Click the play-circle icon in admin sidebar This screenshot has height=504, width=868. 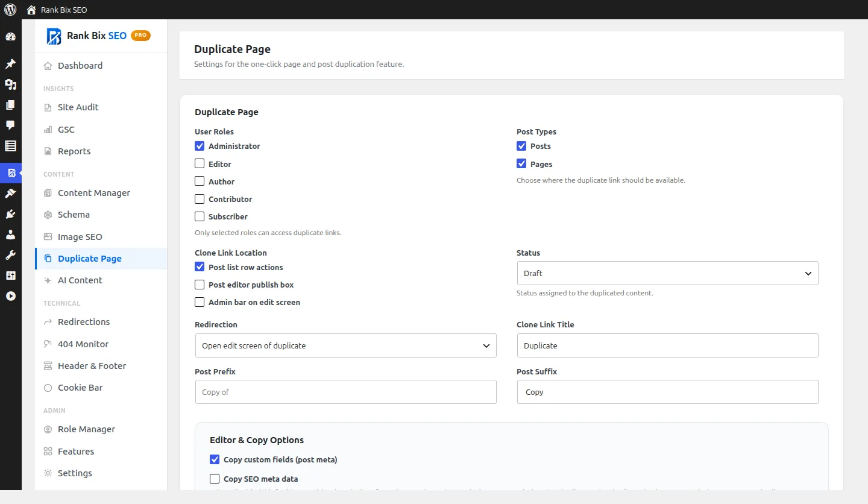coord(10,296)
